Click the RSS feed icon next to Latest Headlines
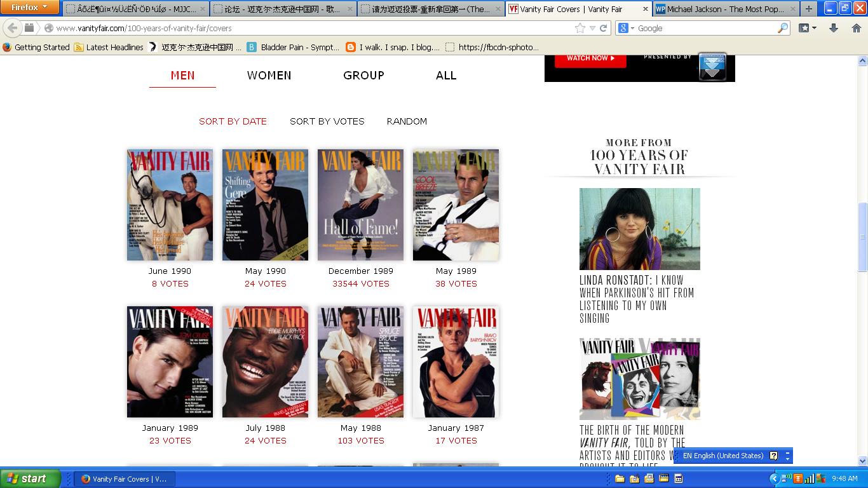The width and height of the screenshot is (868, 488). pyautogui.click(x=79, y=47)
